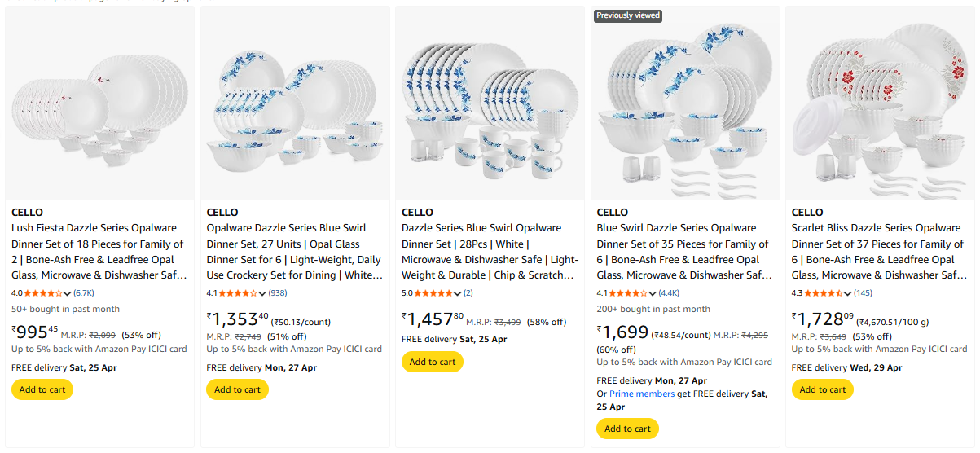This screenshot has height=453, width=980.
Task: View 28Pcs Blue Swirl set product image
Action: point(490,103)
